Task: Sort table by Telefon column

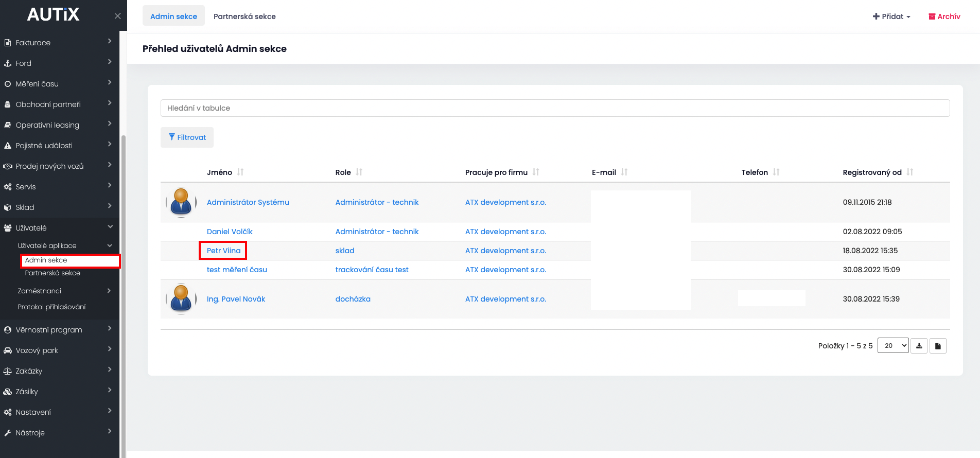Action: (776, 172)
